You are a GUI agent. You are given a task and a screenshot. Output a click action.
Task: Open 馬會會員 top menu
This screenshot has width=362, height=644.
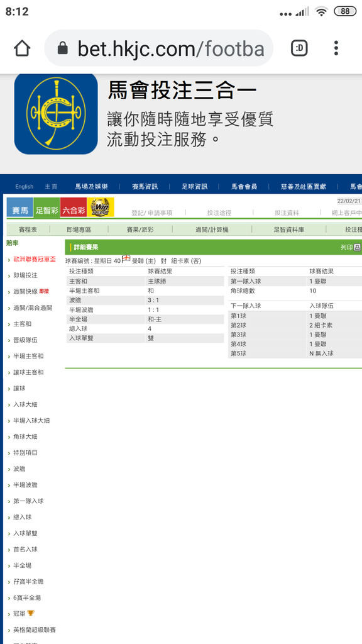click(x=244, y=186)
